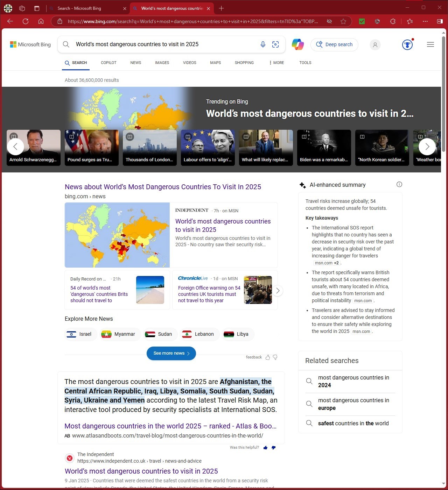Select the Israel news topic chip
Viewport: 448px width, 490px height.
coord(80,334)
